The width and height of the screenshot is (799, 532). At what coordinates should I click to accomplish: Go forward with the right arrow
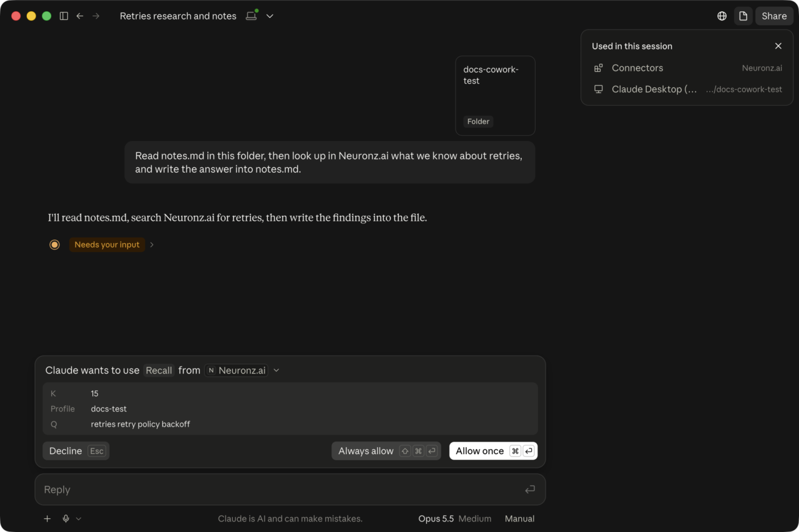(96, 16)
